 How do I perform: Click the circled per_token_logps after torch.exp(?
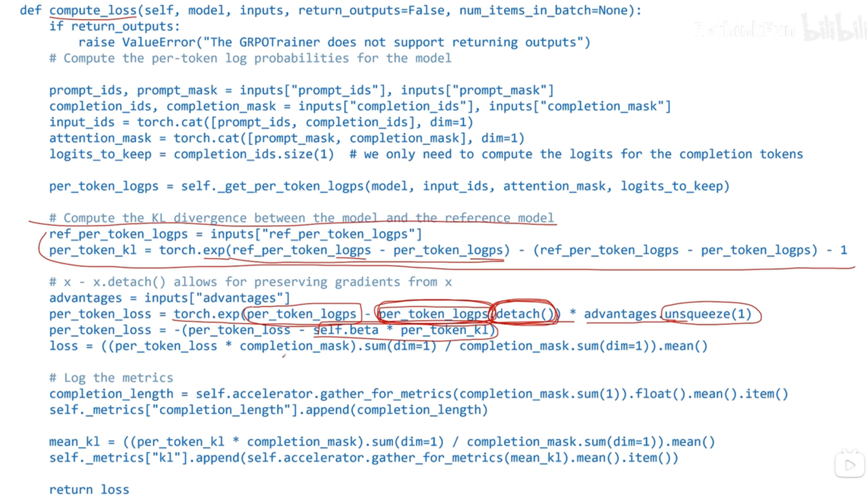301,314
